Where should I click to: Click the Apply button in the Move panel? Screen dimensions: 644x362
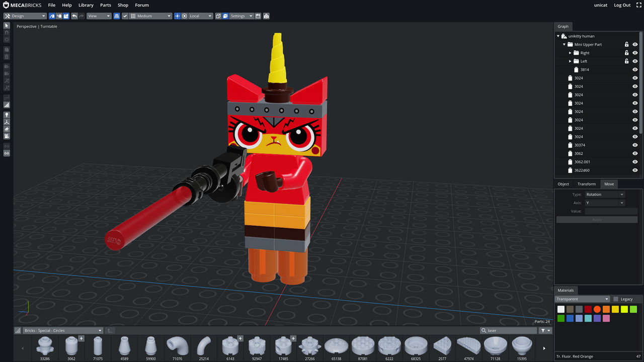[597, 219]
